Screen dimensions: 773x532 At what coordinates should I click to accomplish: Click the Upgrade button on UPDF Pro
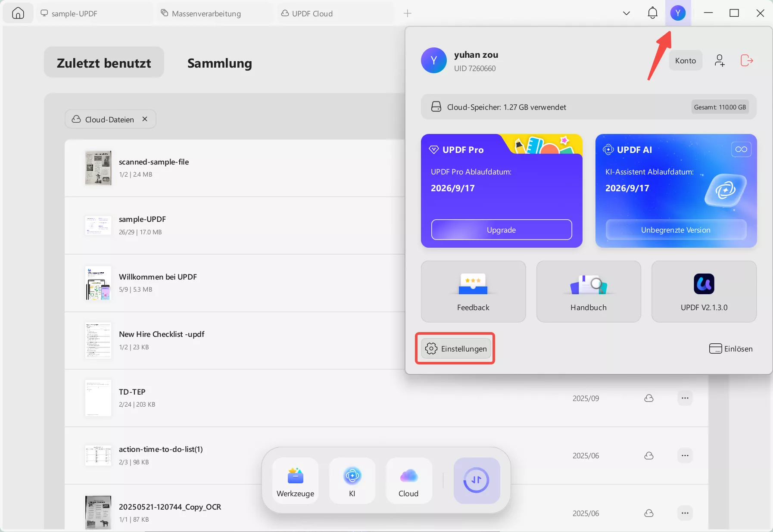(x=502, y=230)
